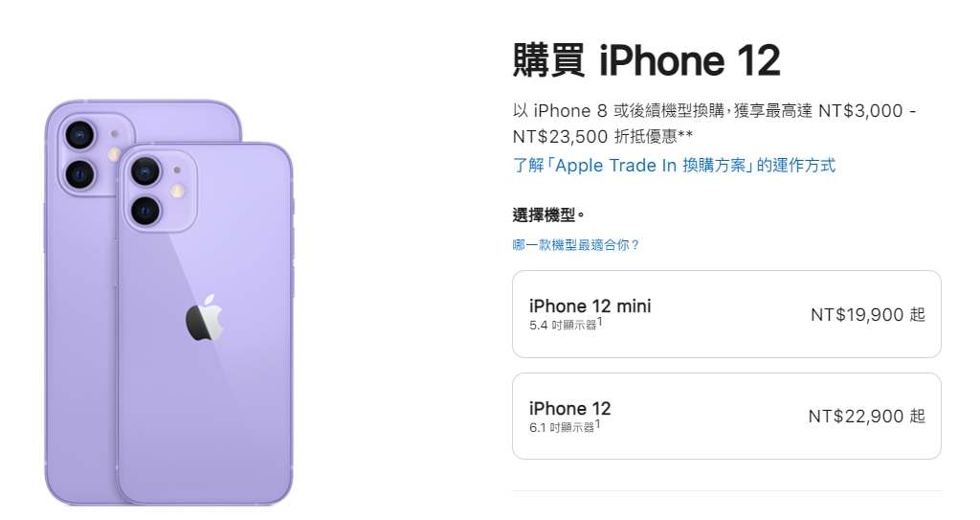Click the NT$19,900 起 price label

click(x=867, y=314)
